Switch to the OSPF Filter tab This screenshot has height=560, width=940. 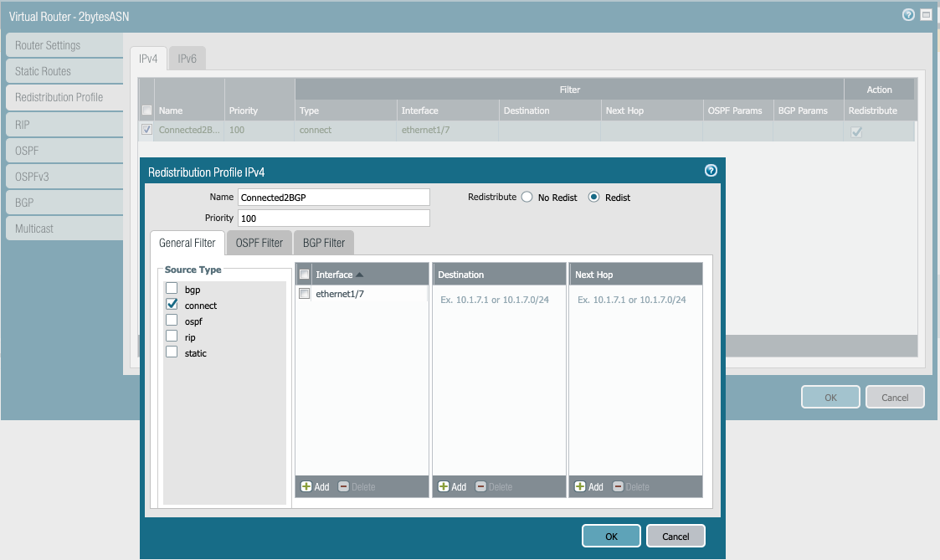(x=259, y=243)
